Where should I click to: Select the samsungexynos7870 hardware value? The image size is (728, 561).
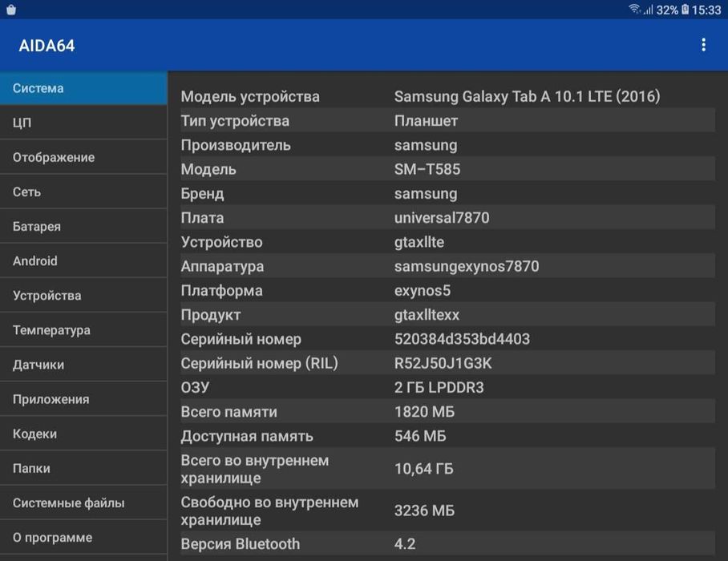pyautogui.click(x=467, y=266)
